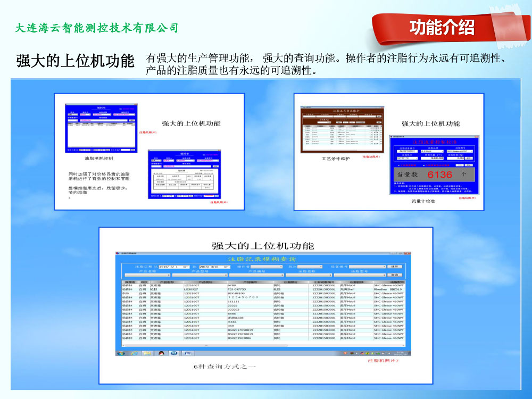Click the 6136 equivalent count display
The width and height of the screenshot is (532, 399).
(x=439, y=174)
